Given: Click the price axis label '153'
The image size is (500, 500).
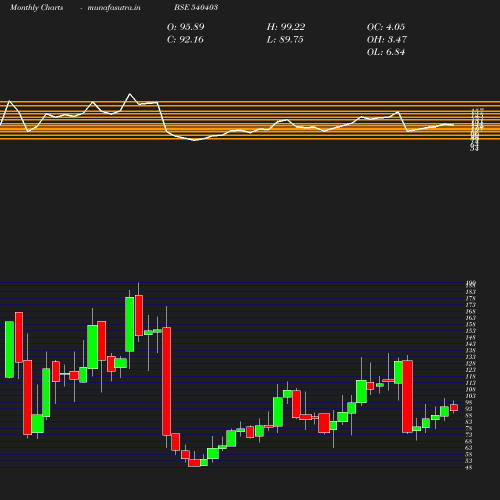Looking at the screenshot, I should 471,331.
